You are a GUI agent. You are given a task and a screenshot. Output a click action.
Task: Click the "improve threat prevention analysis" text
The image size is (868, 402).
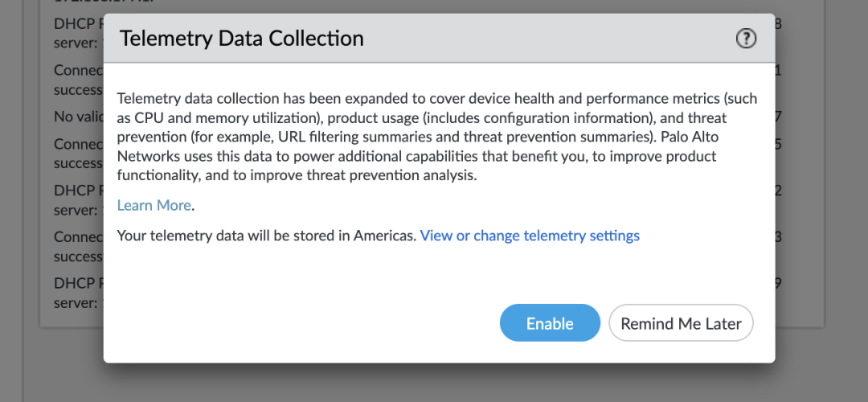(366, 175)
